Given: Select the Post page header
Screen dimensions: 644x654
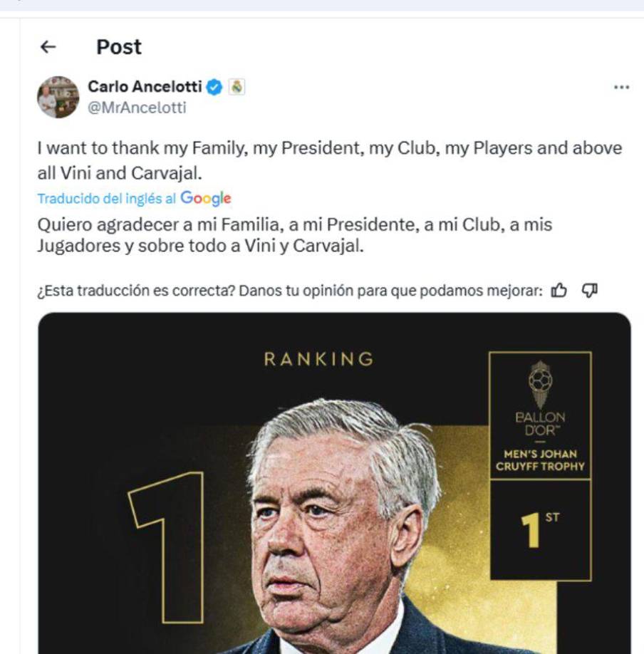Looking at the screenshot, I should coord(118,48).
